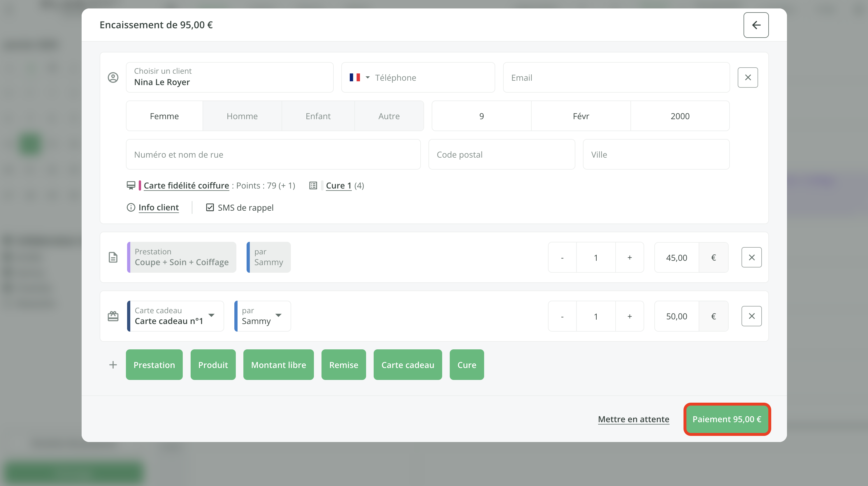The height and width of the screenshot is (486, 868).
Task: Click the plus icon beside Prestation button
Action: tap(113, 365)
